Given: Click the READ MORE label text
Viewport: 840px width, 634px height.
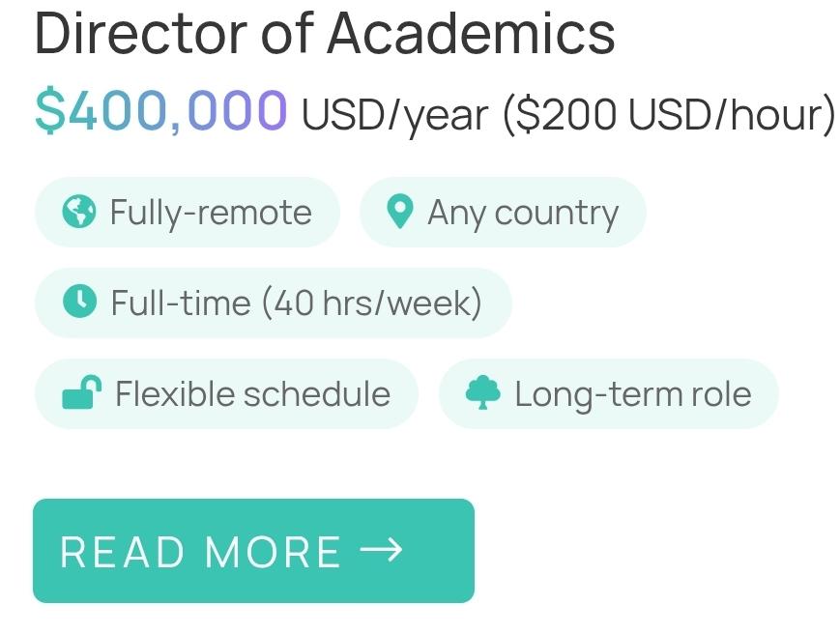Looking at the screenshot, I should click(x=200, y=552).
